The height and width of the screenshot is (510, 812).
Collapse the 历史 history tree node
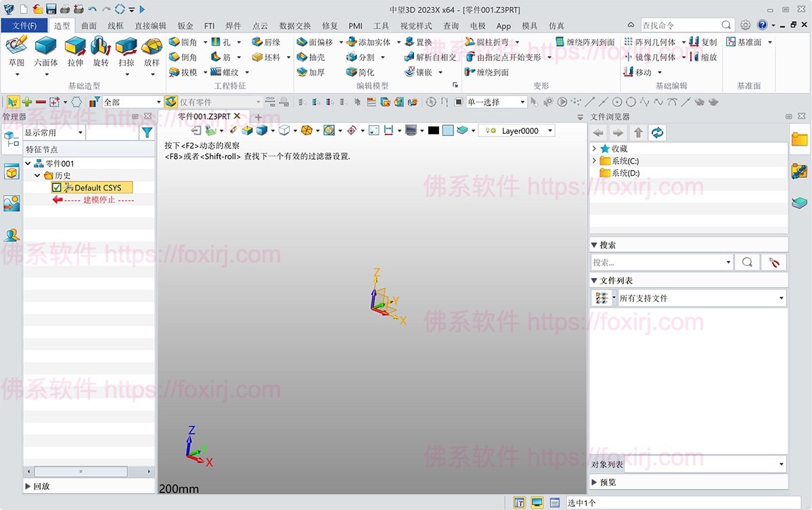click(38, 175)
